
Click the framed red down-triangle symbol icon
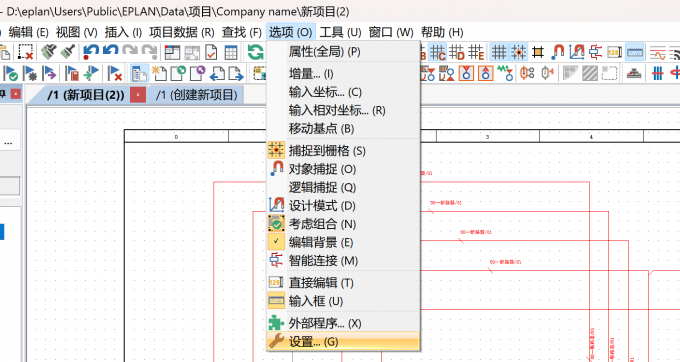click(x=466, y=73)
